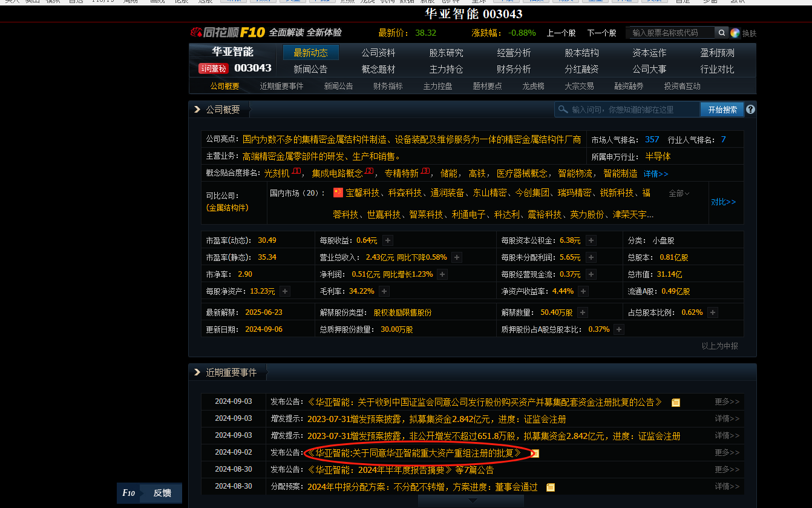Expand plus icon next to 占总股本比例 0.62%
Viewport: 812px width, 508px height.
[713, 312]
